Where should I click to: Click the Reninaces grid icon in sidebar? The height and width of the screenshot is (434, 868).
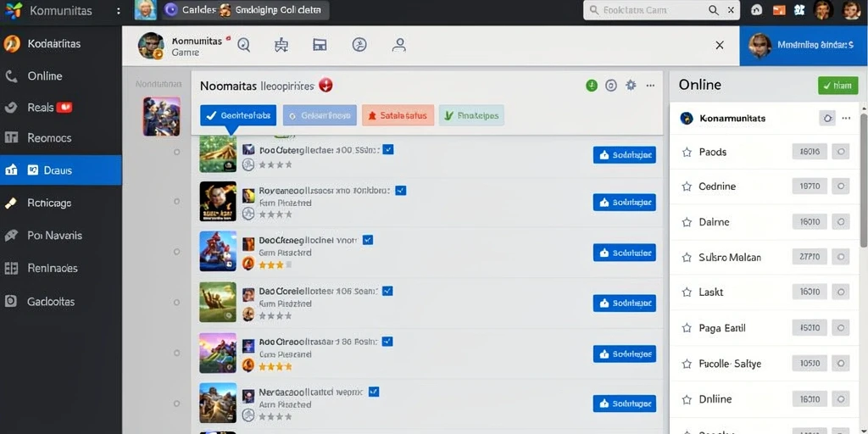click(x=11, y=269)
